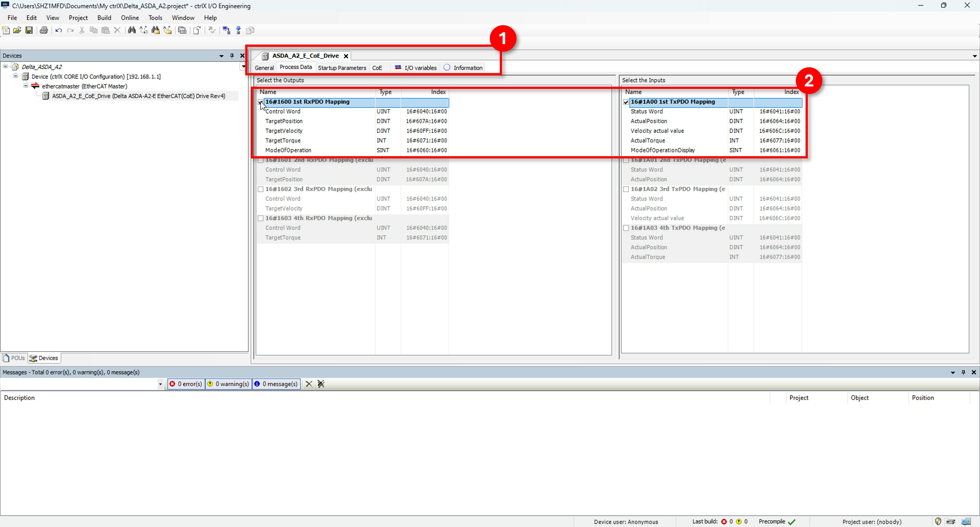Select ASDA_A2_E_CoE_Drive in device tree

139,96
